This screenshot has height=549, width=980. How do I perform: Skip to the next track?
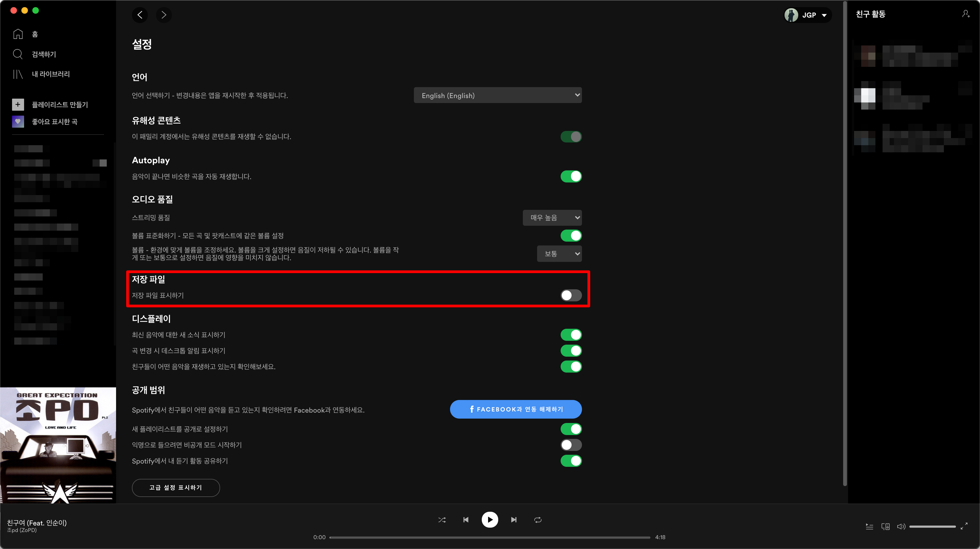[514, 520]
